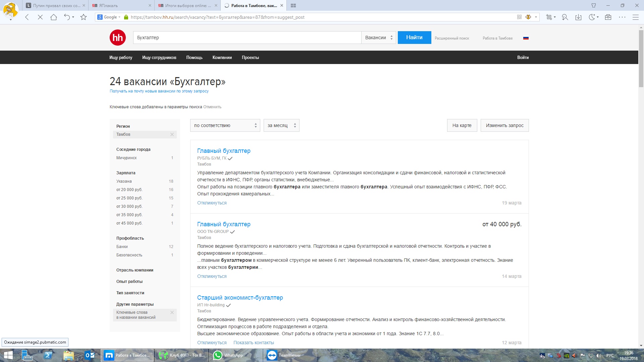Screen dimensions: 644x362
Task: Respond to the ООО TN-GROUP vacancy via Откликнуться
Action: pos(212,276)
